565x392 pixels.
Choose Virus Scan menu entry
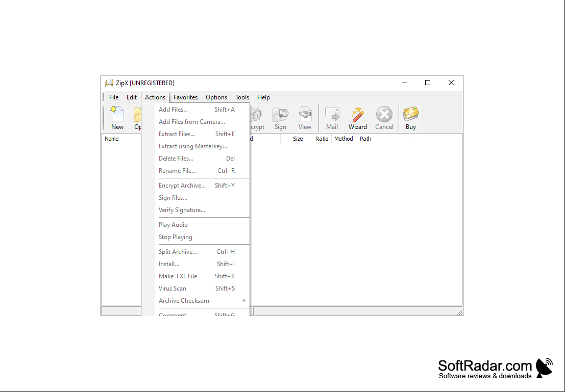195,289
